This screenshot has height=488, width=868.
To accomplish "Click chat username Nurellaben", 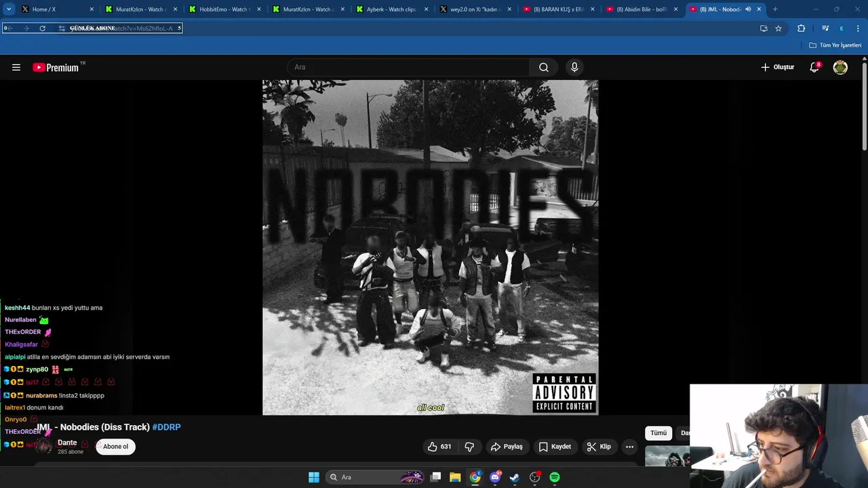I will tap(20, 320).
